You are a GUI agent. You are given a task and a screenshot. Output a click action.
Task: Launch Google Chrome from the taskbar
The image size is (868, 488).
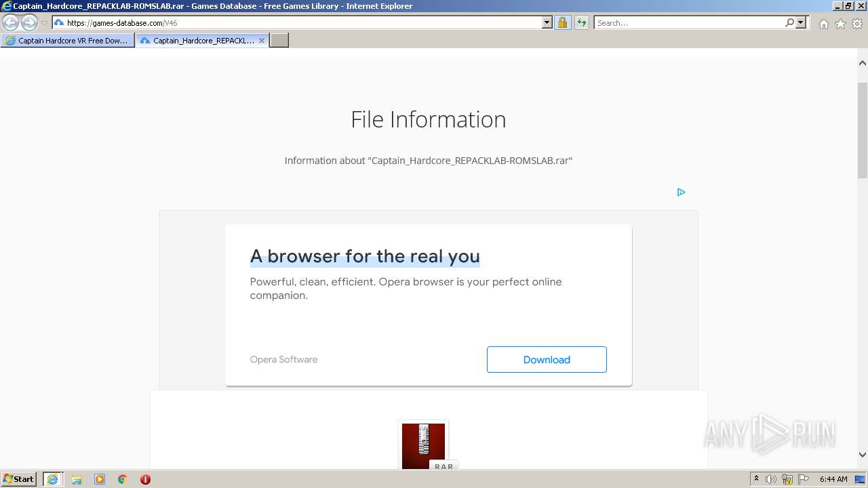click(123, 479)
